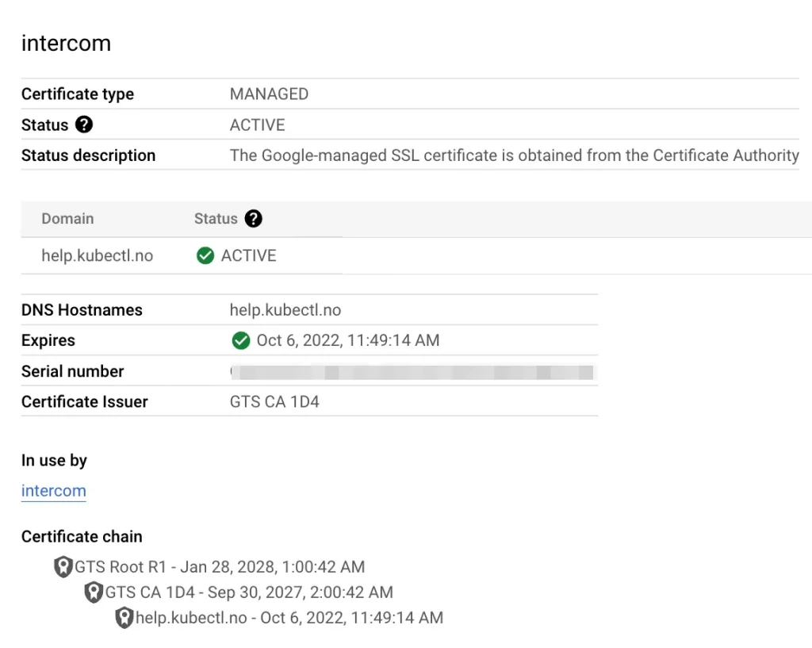Click the ACTIVE value in the Status row
The image size is (812, 648).
pyautogui.click(x=258, y=125)
